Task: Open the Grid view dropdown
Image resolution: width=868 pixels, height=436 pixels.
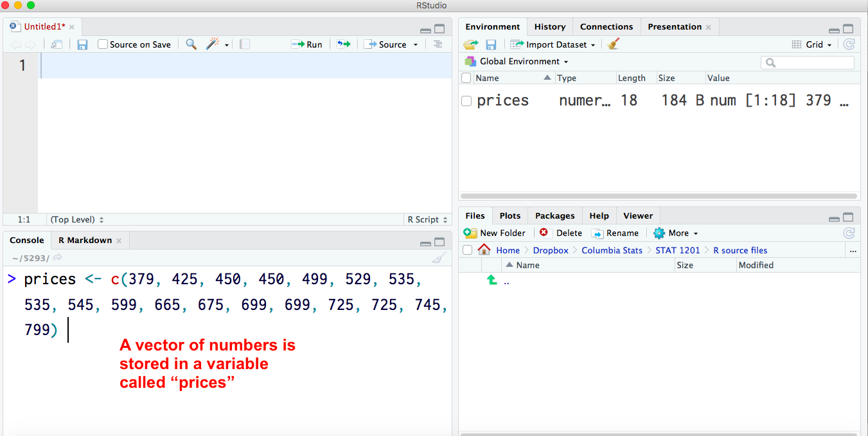Action: click(811, 44)
